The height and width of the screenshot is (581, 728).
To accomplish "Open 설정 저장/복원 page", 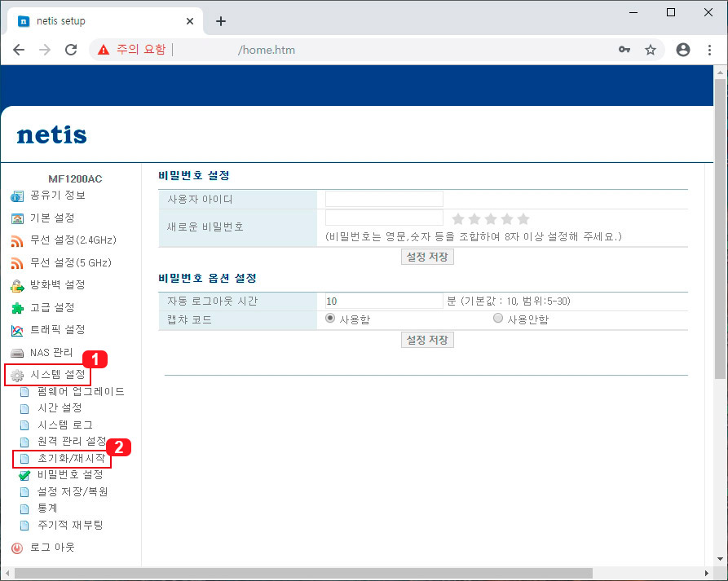I will (x=73, y=492).
